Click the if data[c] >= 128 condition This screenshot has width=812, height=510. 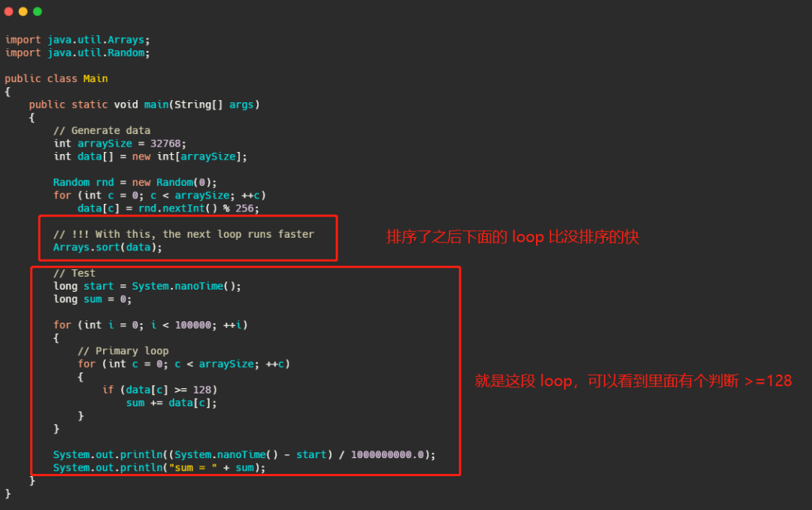point(159,390)
